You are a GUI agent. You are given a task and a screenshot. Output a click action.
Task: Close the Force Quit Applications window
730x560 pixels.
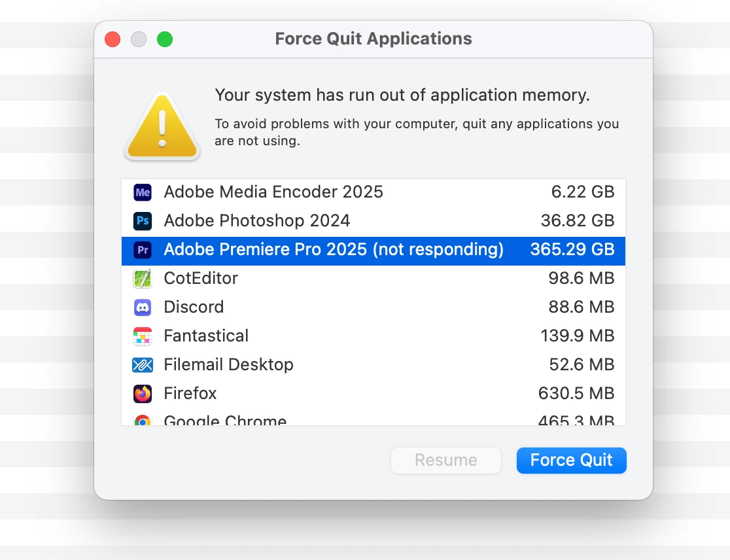[113, 39]
